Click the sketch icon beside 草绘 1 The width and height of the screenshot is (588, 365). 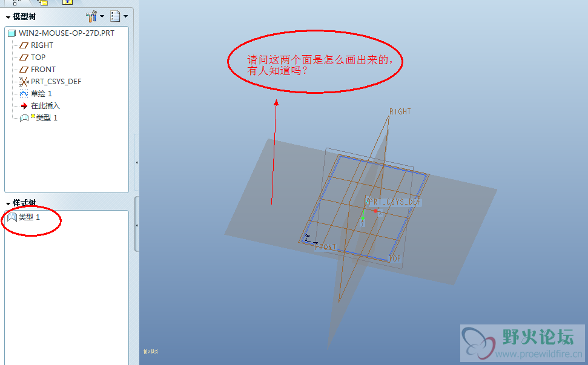(x=24, y=94)
